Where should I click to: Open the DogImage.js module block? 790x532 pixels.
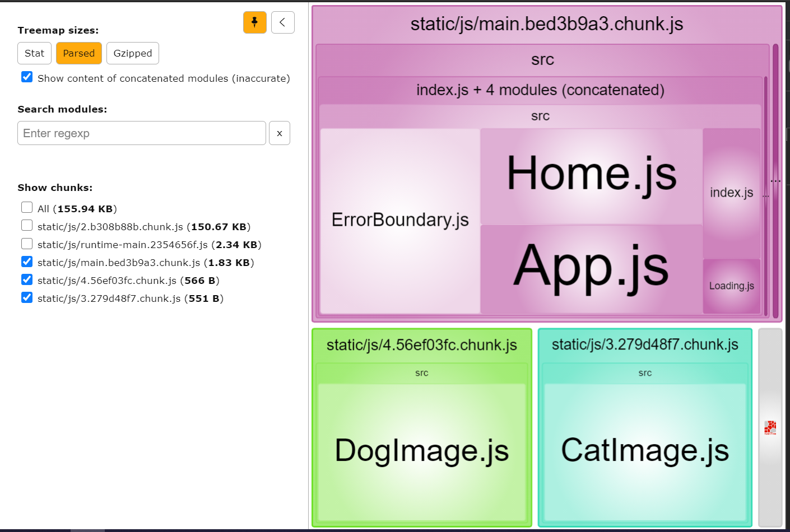click(421, 448)
